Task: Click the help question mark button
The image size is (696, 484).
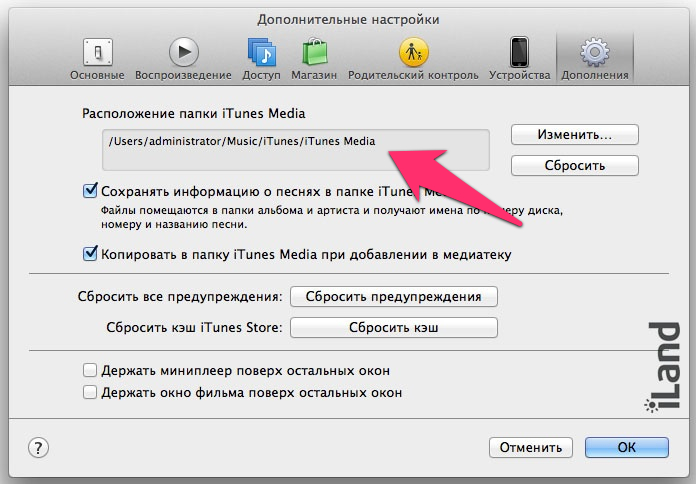Action: [39, 448]
